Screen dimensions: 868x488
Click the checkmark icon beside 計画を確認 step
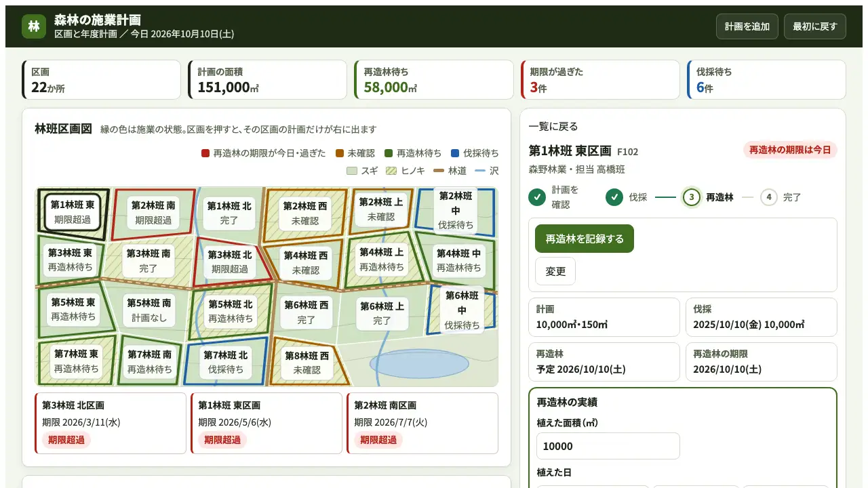537,197
